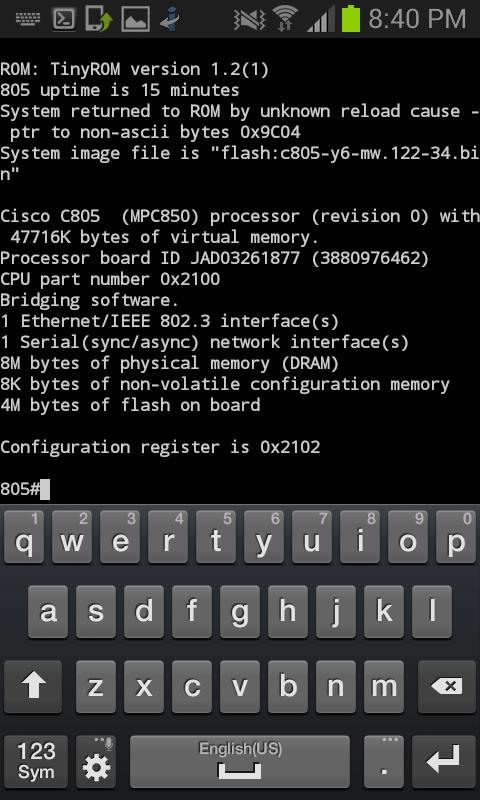The image size is (480, 800).
Task: Tap the Wi-Fi signal icon
Action: coord(285,19)
